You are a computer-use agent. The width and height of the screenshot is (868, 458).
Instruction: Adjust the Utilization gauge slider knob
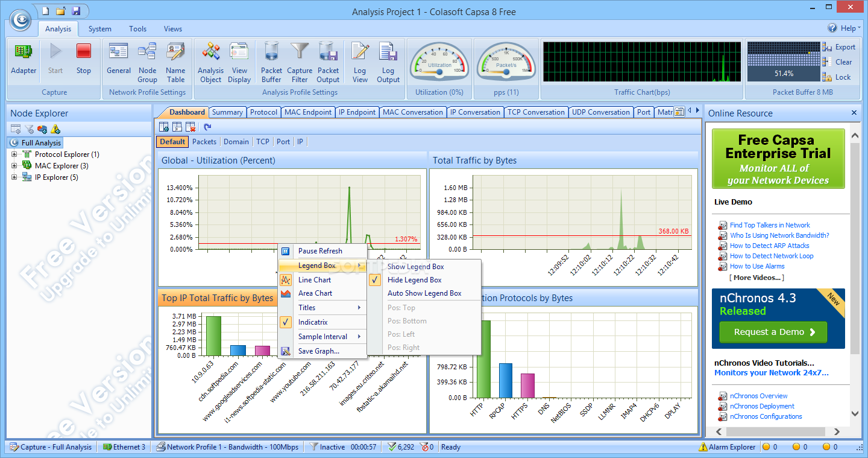[x=439, y=73]
